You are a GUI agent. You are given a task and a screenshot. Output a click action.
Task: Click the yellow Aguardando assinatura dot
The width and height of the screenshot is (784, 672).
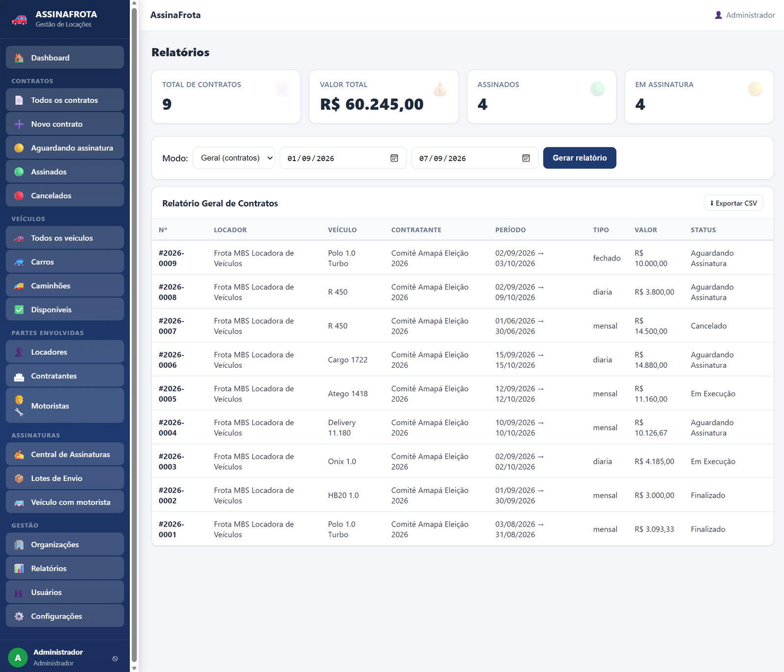point(19,148)
